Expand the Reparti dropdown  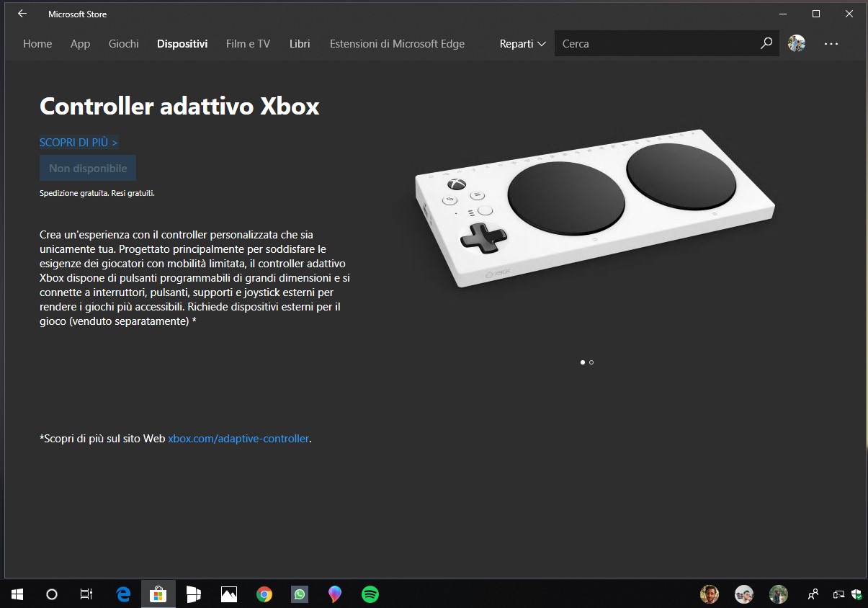522,44
